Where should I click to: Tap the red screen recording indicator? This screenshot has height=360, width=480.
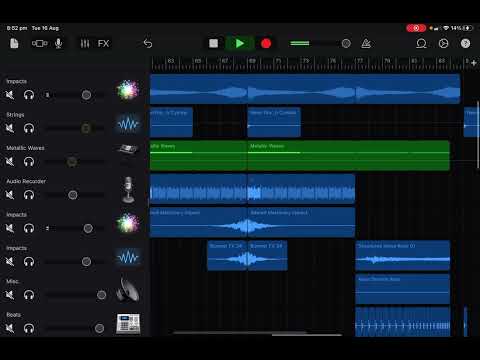pyautogui.click(x=416, y=28)
